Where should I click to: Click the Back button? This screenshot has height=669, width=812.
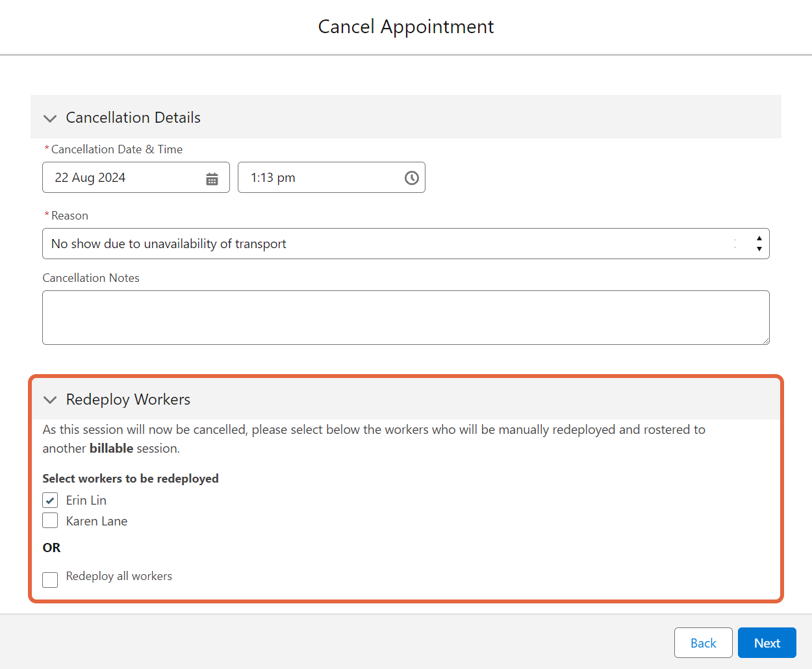(704, 642)
